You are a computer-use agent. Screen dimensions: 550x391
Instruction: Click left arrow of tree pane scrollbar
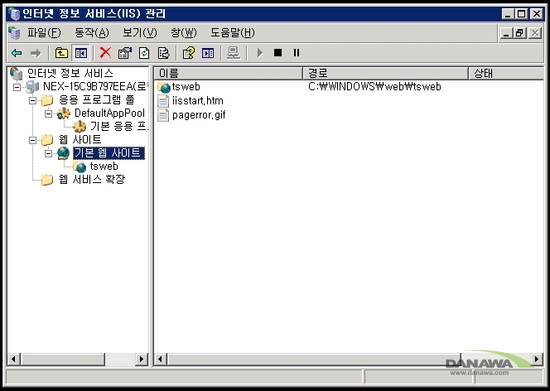click(14, 359)
